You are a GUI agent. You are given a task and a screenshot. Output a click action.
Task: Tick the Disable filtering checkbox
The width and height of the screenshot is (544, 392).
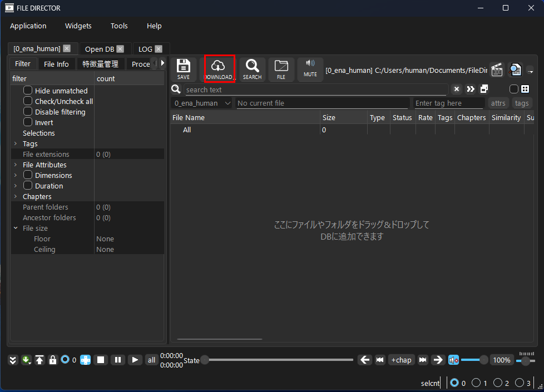pos(28,112)
